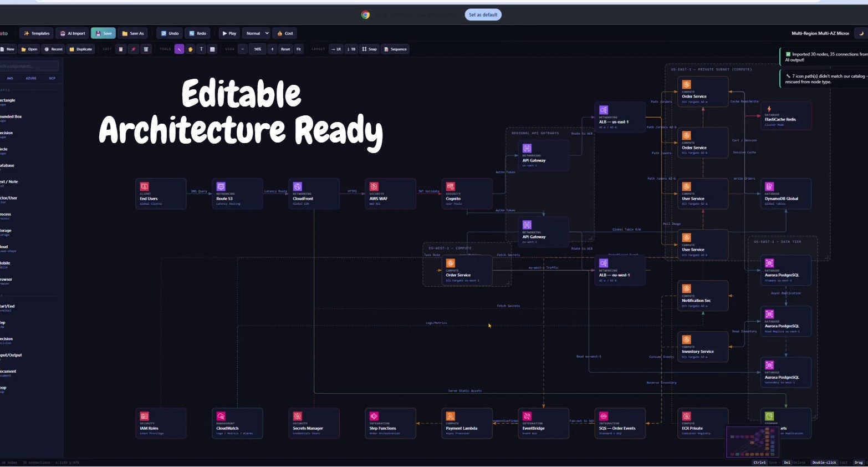Switch to the AWS components tab
The width and height of the screenshot is (868, 467).
pyautogui.click(x=10, y=79)
